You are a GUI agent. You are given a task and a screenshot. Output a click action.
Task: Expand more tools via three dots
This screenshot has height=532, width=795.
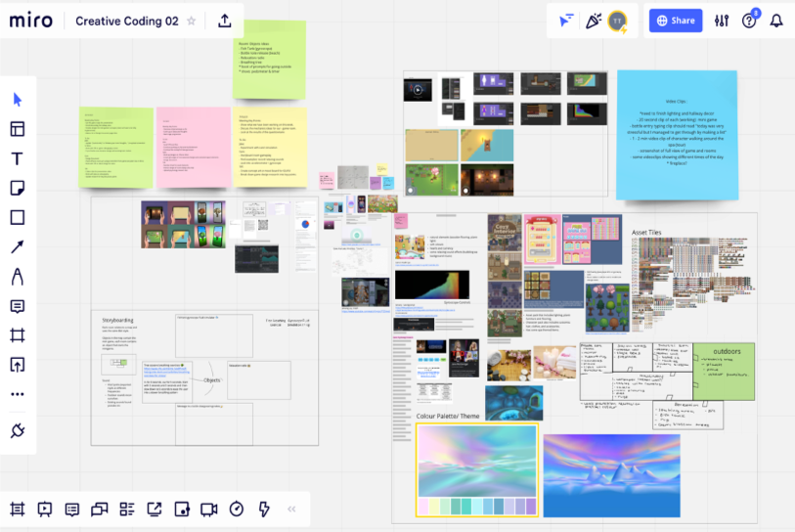[18, 394]
